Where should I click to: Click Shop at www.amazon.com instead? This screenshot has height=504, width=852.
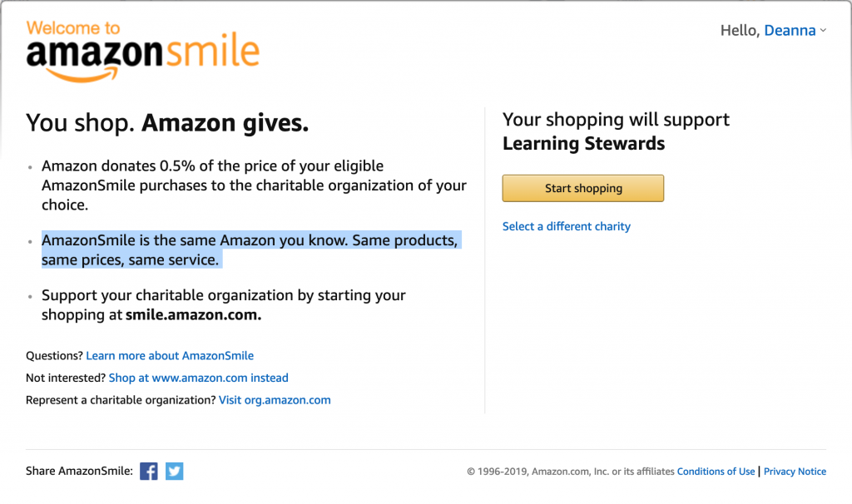click(198, 378)
